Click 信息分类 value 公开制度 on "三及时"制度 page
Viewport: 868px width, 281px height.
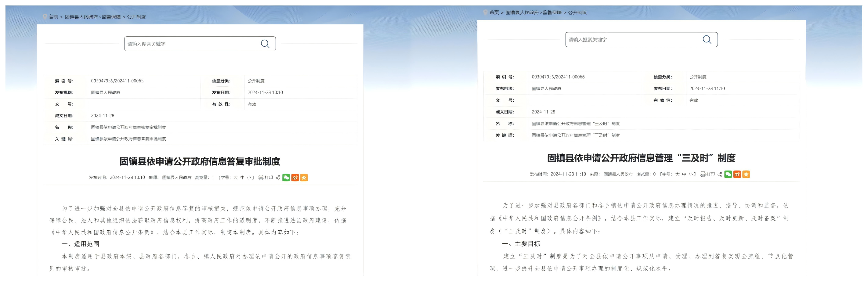(698, 77)
